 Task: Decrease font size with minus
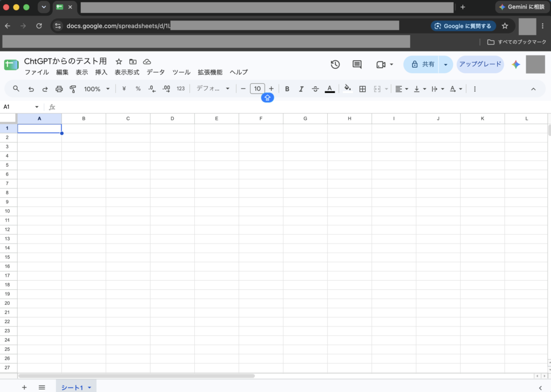243,89
